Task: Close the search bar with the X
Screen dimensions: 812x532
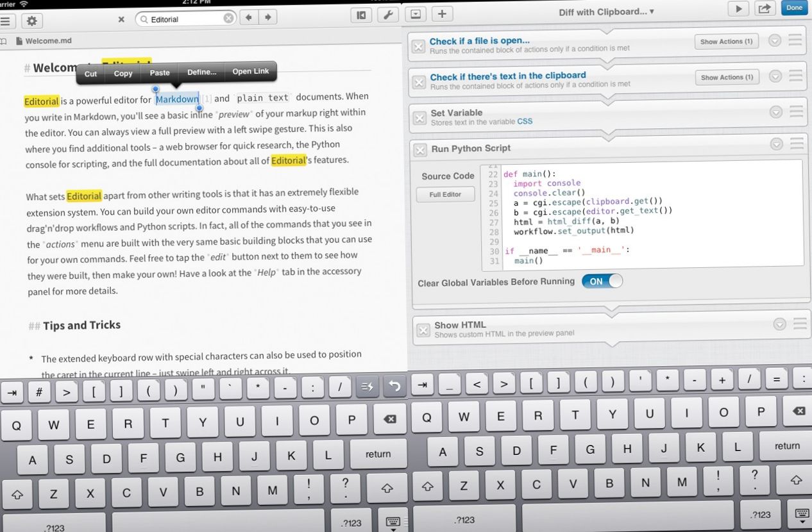Action: [x=121, y=19]
